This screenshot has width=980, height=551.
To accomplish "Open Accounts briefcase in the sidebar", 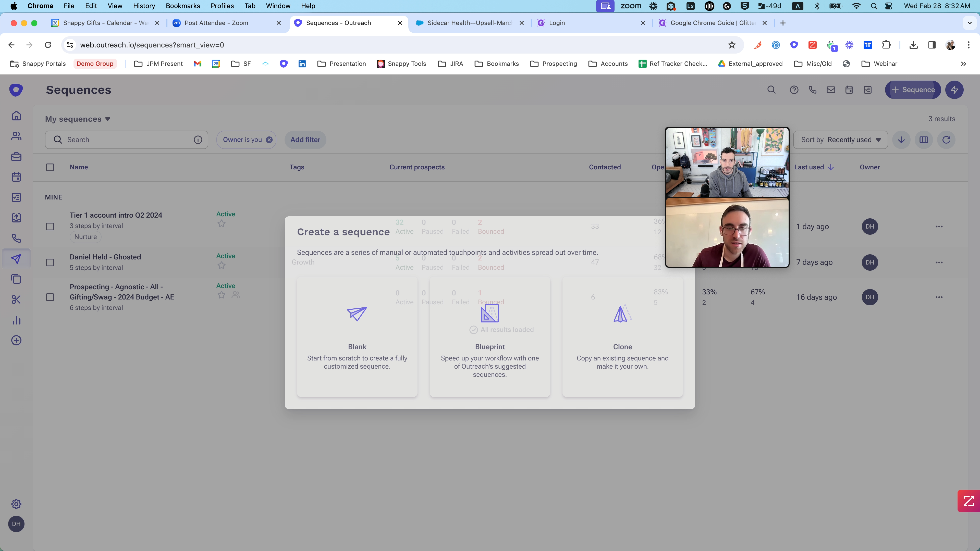I will (16, 157).
